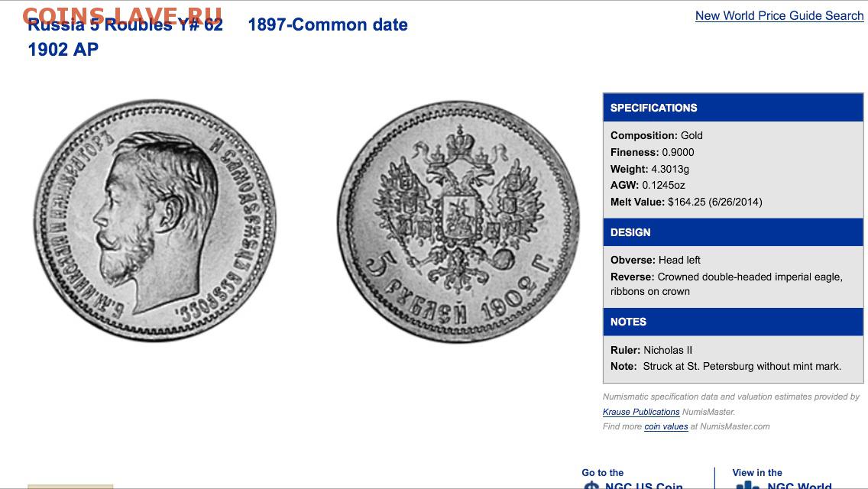This screenshot has height=489, width=868.
Task: Click the Russia 5 Roubles Y# 62 title
Action: point(125,25)
